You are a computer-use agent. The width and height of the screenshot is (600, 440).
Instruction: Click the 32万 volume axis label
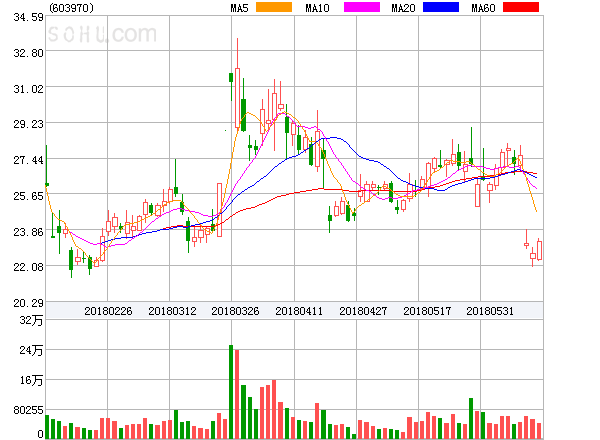[x=31, y=320]
